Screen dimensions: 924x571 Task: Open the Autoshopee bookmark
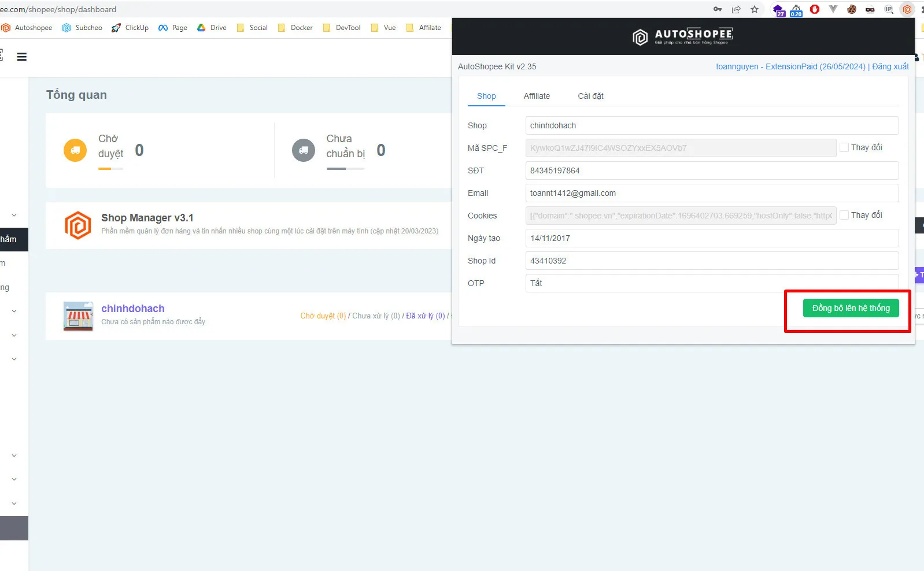coord(27,28)
